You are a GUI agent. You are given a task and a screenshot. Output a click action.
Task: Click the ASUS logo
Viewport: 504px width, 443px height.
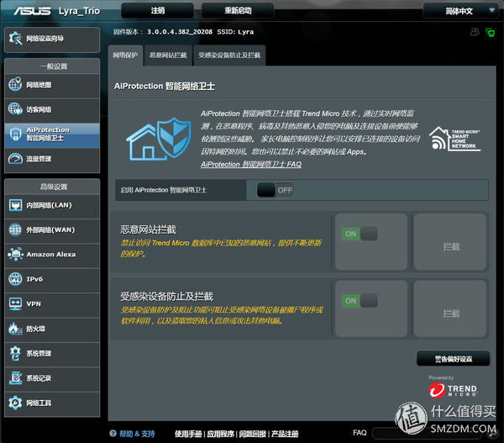pyautogui.click(x=32, y=11)
